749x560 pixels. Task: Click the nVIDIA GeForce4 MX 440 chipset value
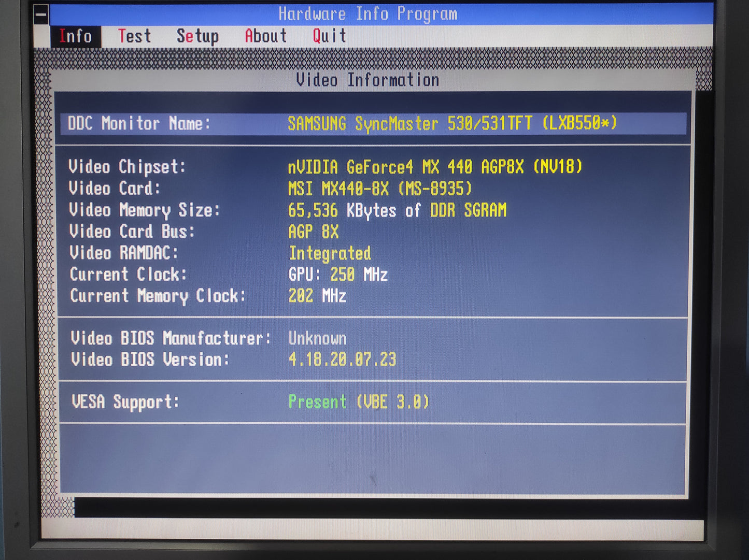pos(435,167)
